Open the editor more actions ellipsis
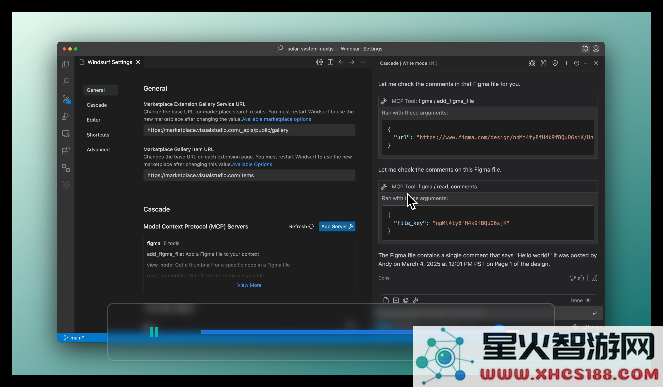The image size is (663, 387). tap(362, 62)
